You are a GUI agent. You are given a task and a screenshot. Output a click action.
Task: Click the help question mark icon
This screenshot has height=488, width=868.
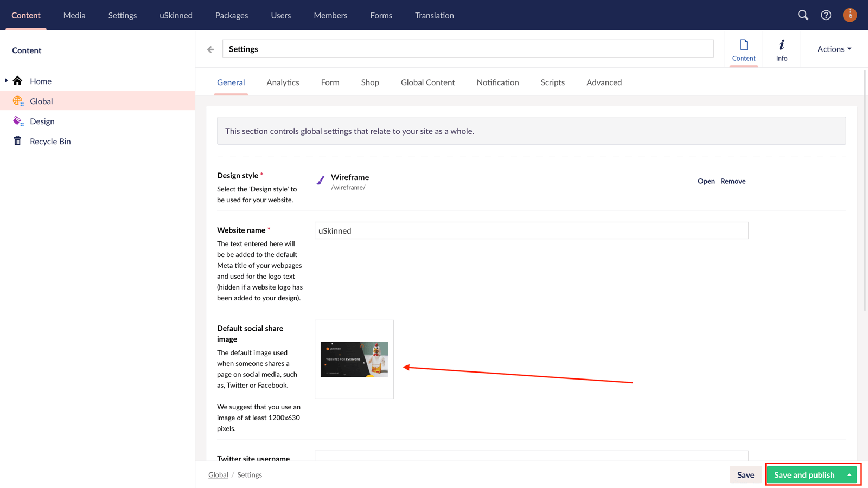tap(826, 15)
